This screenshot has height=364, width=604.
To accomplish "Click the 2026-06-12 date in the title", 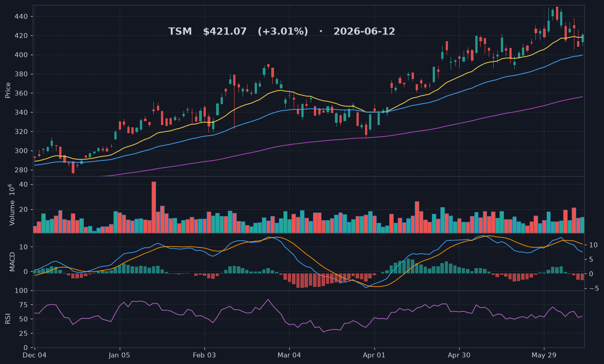I will tap(364, 32).
